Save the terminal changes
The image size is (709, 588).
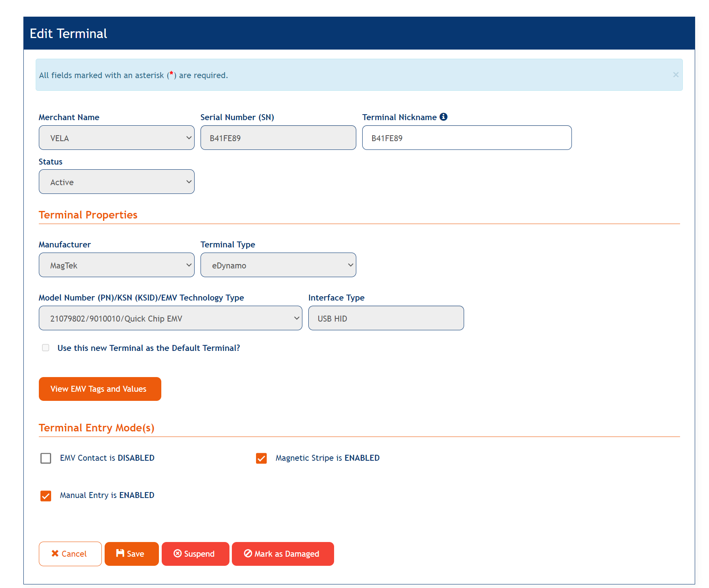pos(132,554)
